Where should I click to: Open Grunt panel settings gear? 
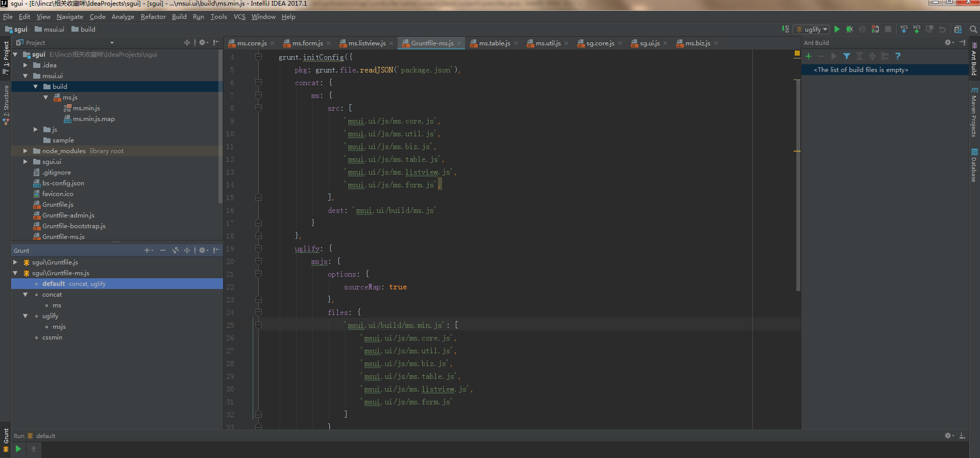coord(203,251)
